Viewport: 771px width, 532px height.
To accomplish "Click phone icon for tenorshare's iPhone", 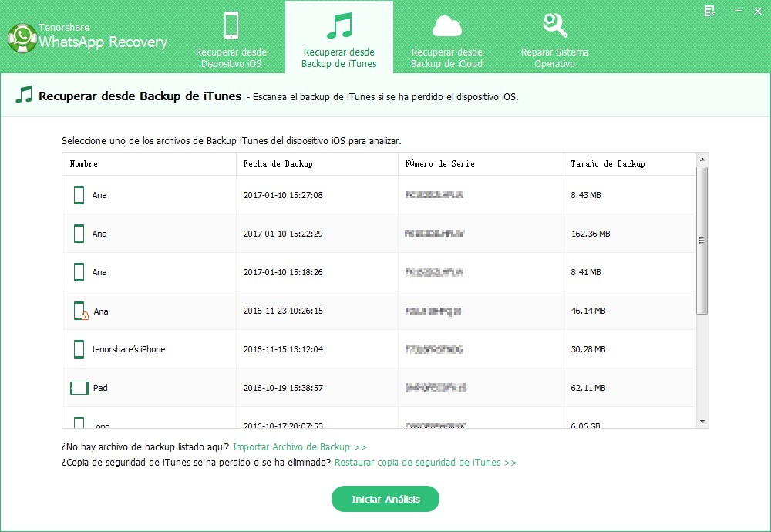I will click(79, 349).
